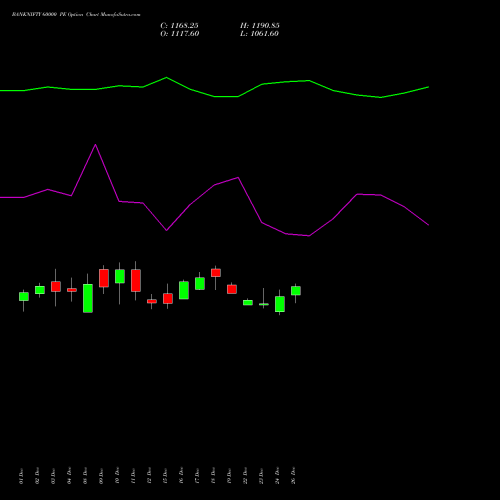Select the red candlestick for 09 Dec

point(104,278)
